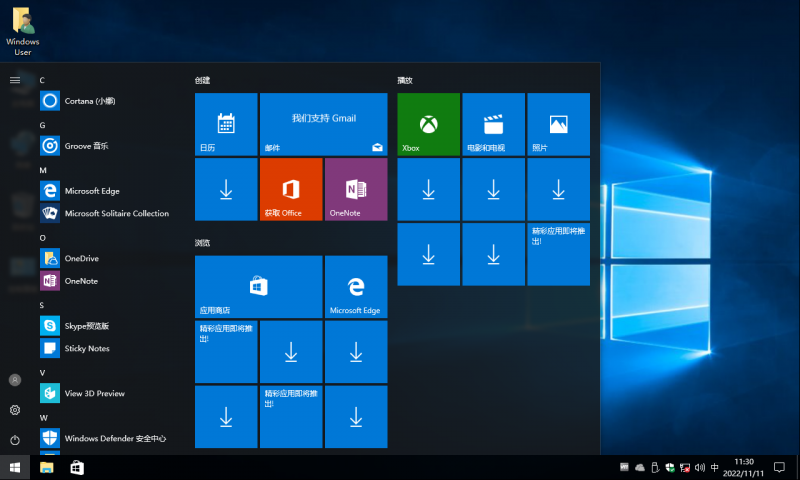Click the disconnected network tray icon
Image resolution: width=800 pixels, height=480 pixels.
click(685, 467)
